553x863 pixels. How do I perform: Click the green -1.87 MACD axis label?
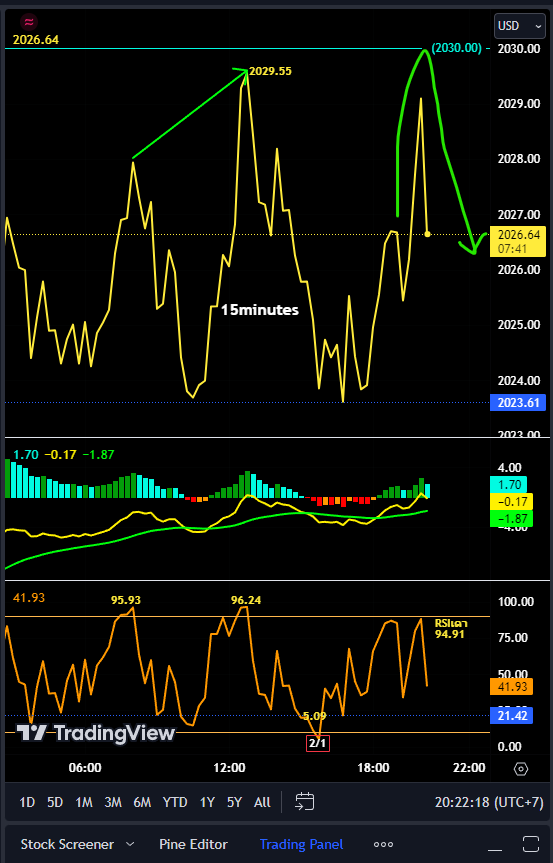pyautogui.click(x=511, y=518)
